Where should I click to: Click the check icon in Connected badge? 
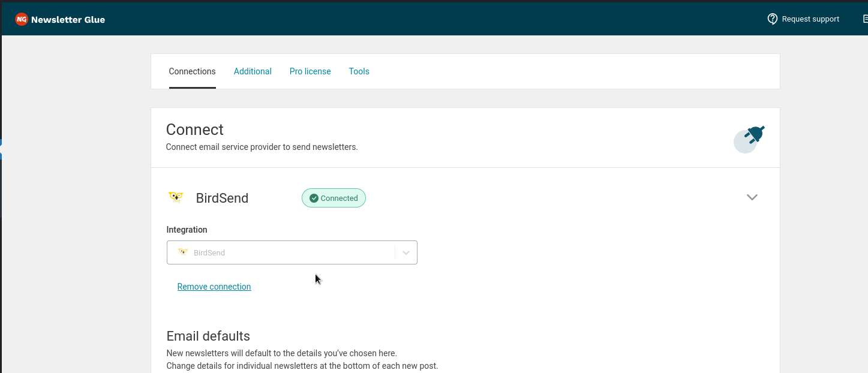(314, 198)
